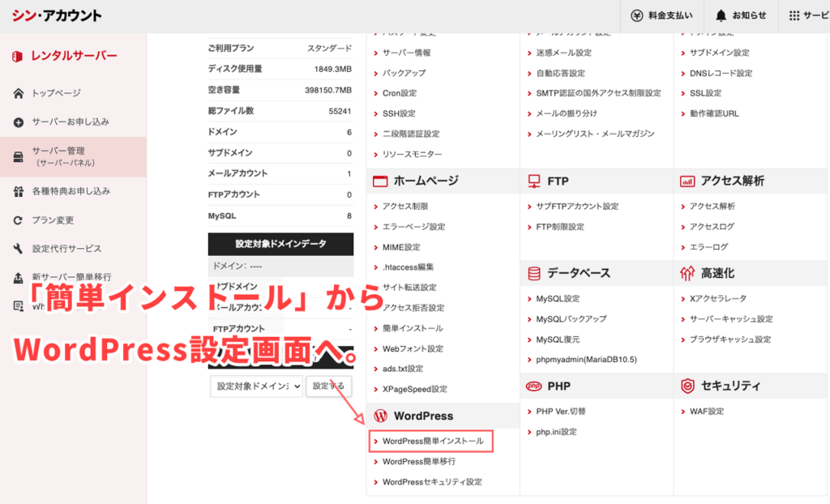Open the 設定対象ドメイン dropdown
This screenshot has height=504, width=830.
pos(256,387)
